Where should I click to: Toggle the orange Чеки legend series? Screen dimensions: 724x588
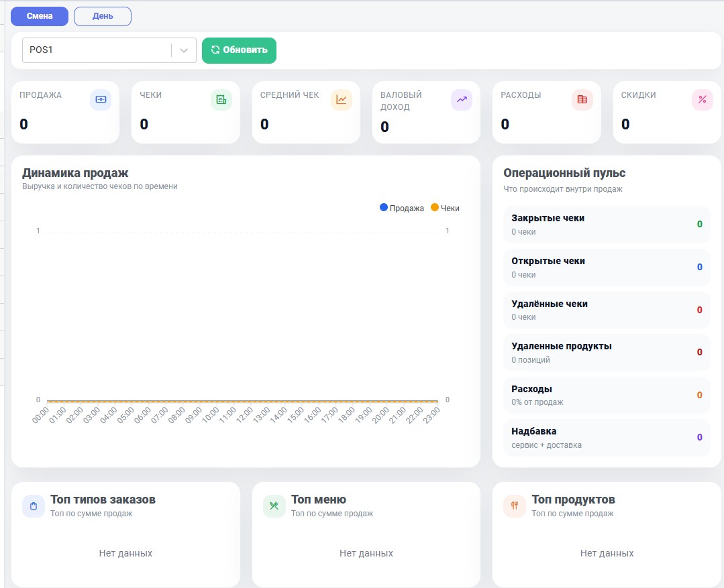445,208
